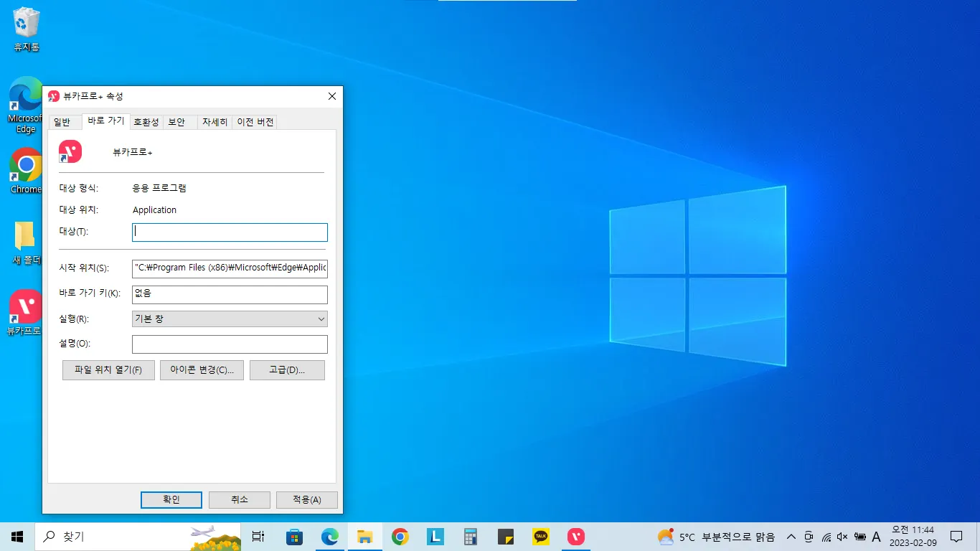Click the 설명(O) description field
This screenshot has height=551, width=980.
click(230, 344)
